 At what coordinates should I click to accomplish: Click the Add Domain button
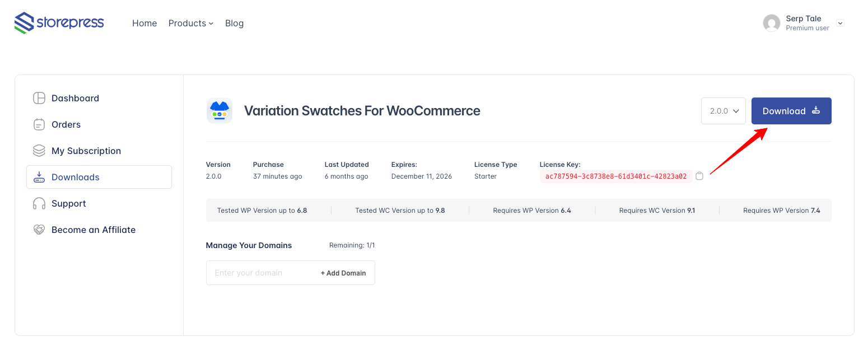(x=343, y=273)
